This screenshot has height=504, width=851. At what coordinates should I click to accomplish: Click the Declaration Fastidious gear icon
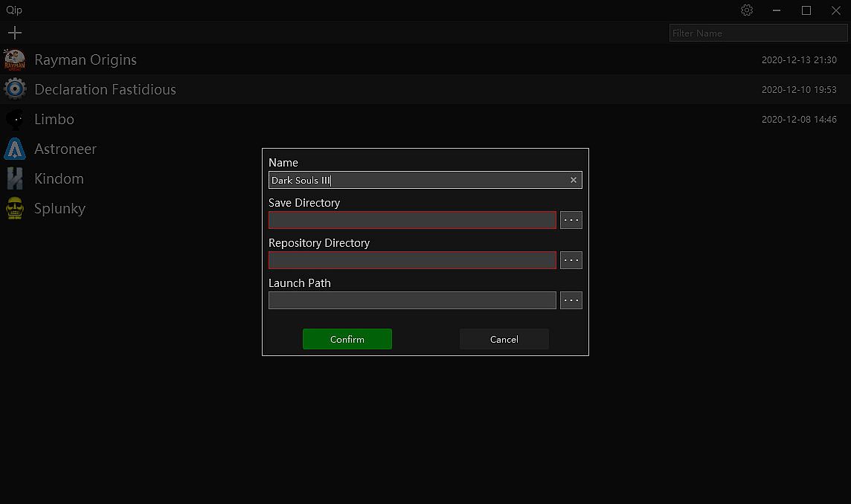[x=15, y=89]
